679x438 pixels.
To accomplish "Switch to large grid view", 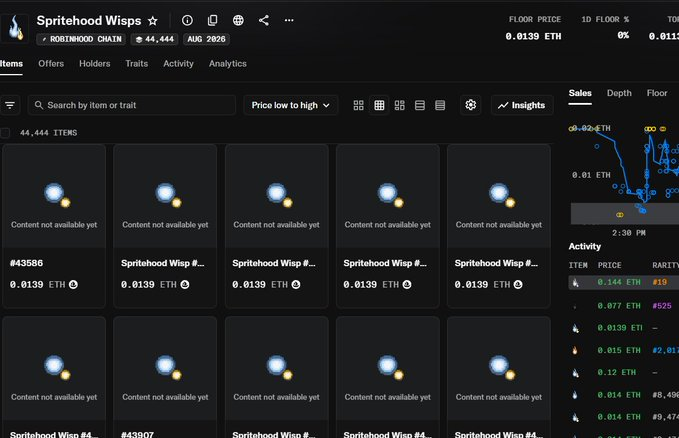I will pos(359,105).
